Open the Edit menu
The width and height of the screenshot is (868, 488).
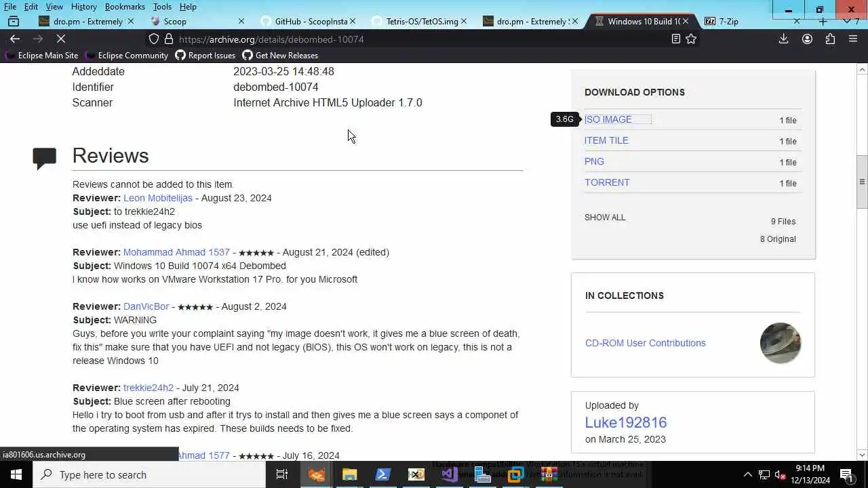31,6
